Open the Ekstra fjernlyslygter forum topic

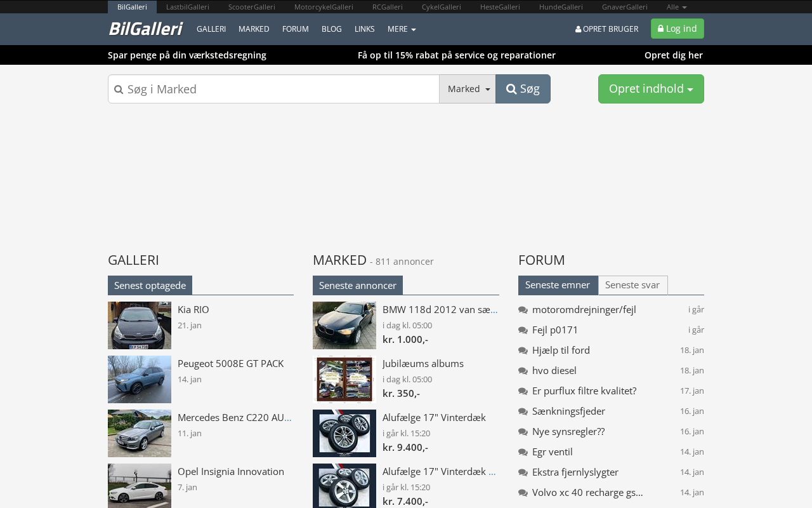coord(575,472)
